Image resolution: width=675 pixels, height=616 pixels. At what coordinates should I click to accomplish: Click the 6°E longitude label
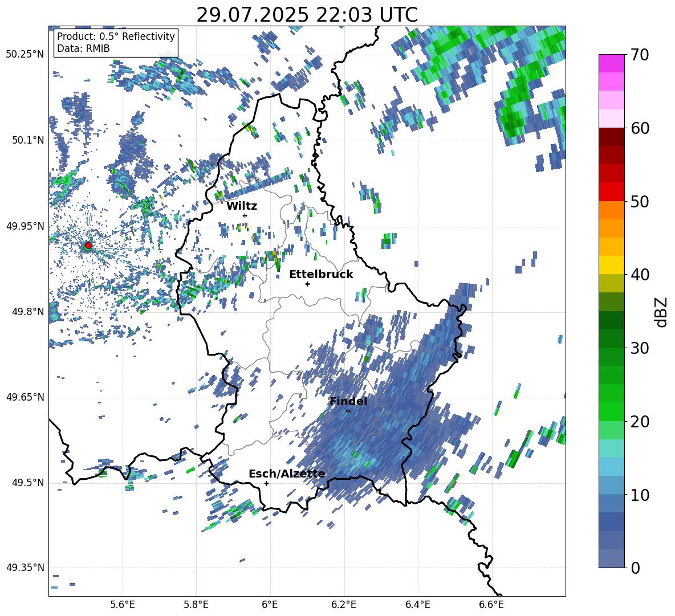click(x=270, y=605)
